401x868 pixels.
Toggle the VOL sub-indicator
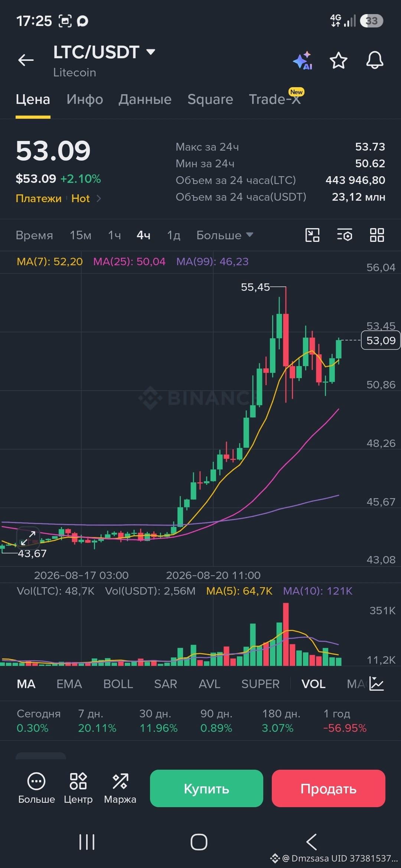tap(313, 684)
